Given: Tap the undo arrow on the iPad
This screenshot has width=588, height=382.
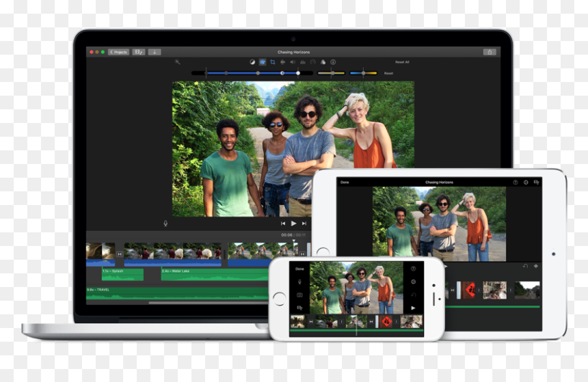Looking at the screenshot, I should point(525,266).
